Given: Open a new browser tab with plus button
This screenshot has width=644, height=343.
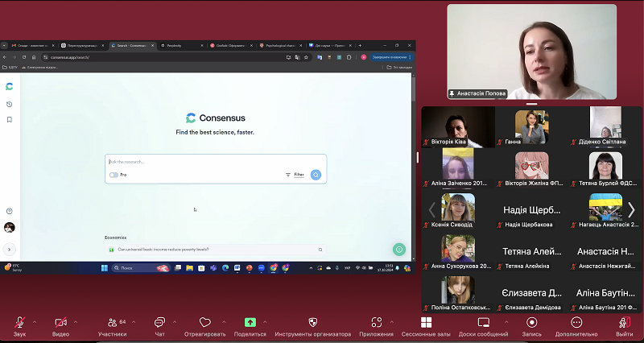Looking at the screenshot, I should point(360,46).
